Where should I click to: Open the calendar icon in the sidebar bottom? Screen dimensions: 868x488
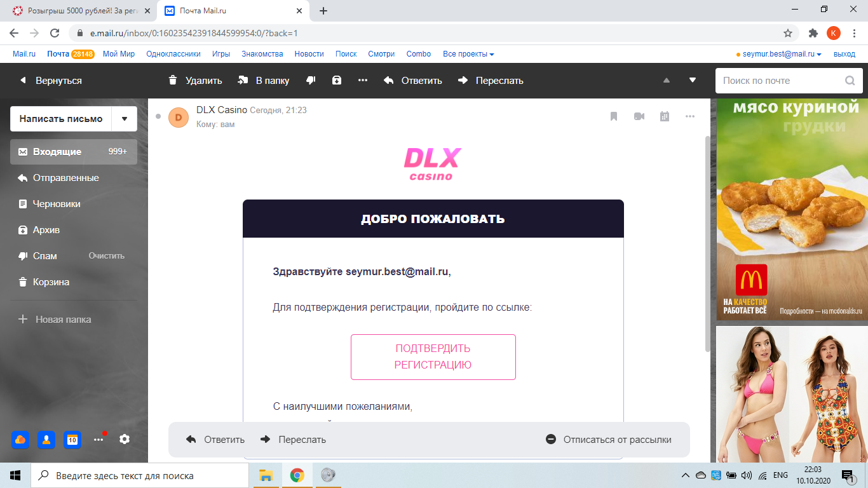pyautogui.click(x=72, y=439)
